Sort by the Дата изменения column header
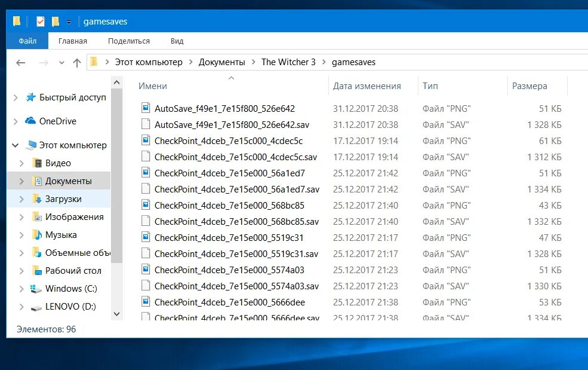Viewport: 588px width, 370px height. 367,86
